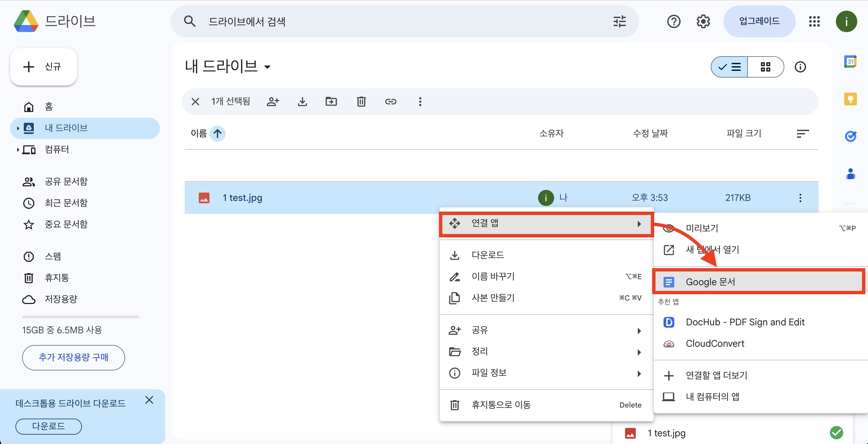
Task: Click the 추가 저장용량 구매 button
Action: click(x=74, y=358)
